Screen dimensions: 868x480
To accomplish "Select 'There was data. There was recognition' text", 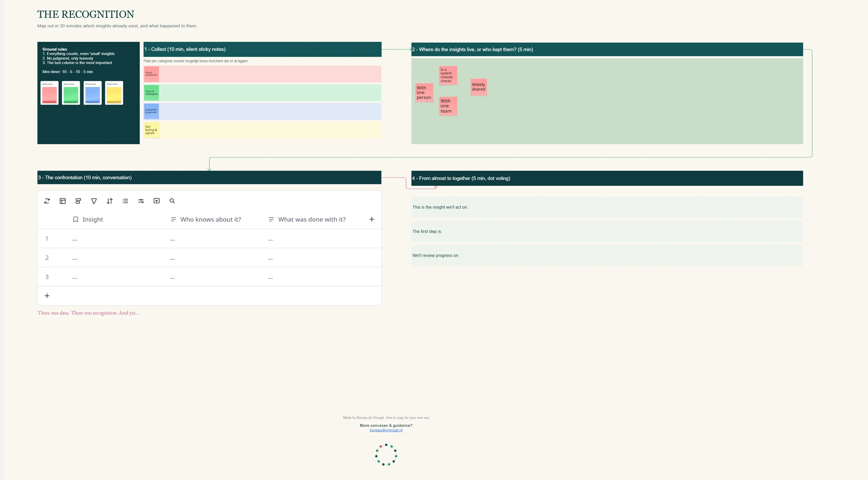I will (x=88, y=313).
